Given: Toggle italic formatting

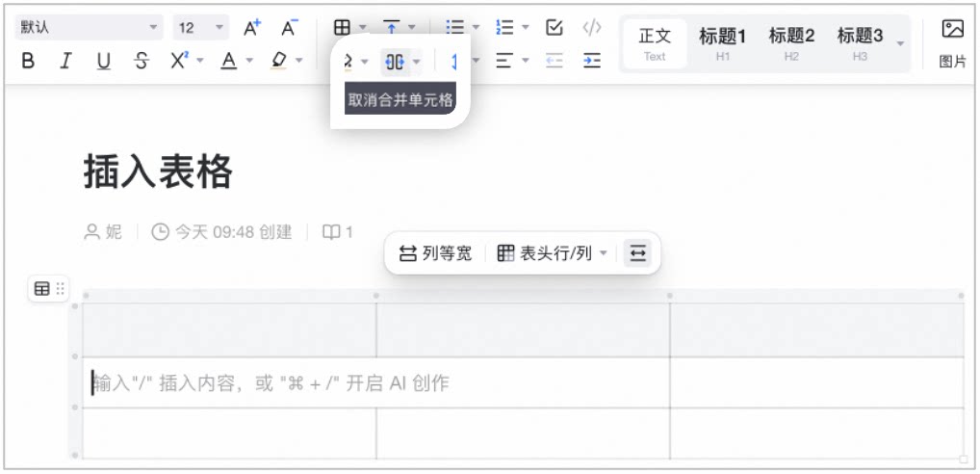Looking at the screenshot, I should pos(65,61).
